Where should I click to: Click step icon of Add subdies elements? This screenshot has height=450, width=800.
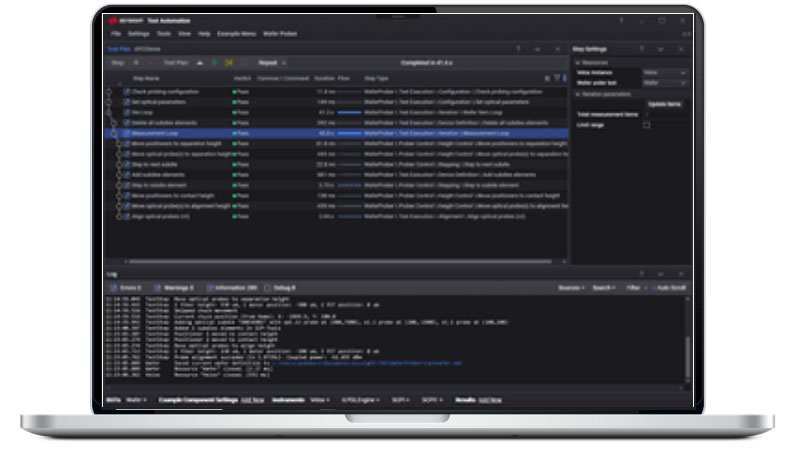click(128, 175)
